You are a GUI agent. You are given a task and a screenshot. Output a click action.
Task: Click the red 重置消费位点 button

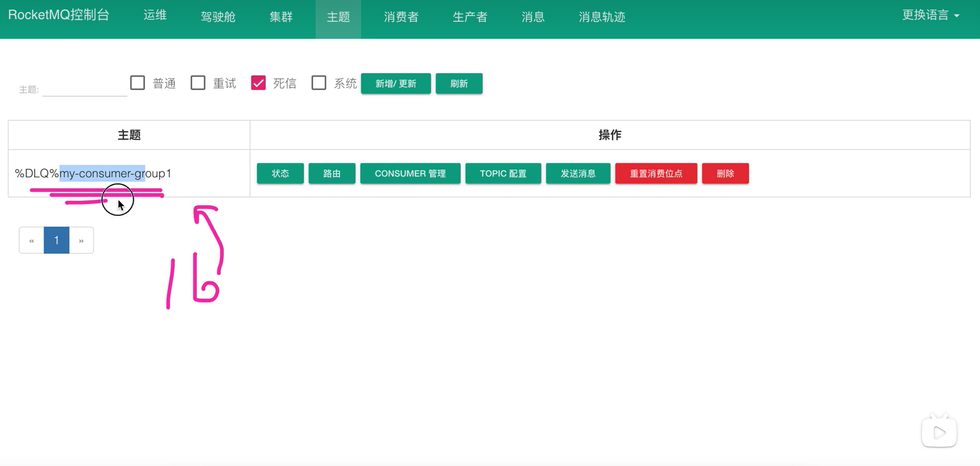point(656,174)
